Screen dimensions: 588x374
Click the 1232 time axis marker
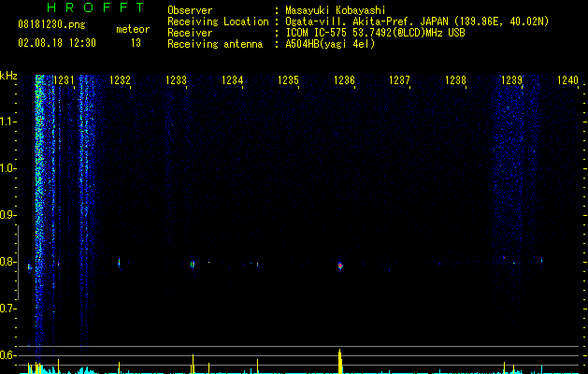[x=120, y=80]
